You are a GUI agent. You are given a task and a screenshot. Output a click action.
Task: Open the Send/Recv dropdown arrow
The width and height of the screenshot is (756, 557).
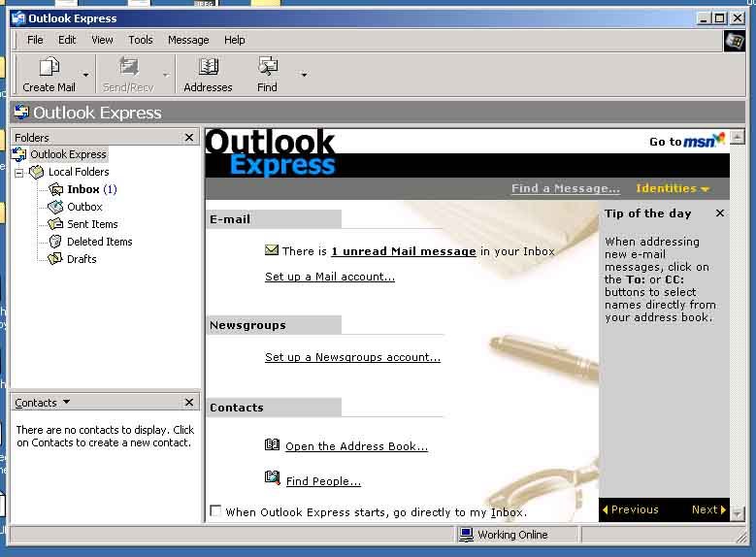click(x=166, y=75)
